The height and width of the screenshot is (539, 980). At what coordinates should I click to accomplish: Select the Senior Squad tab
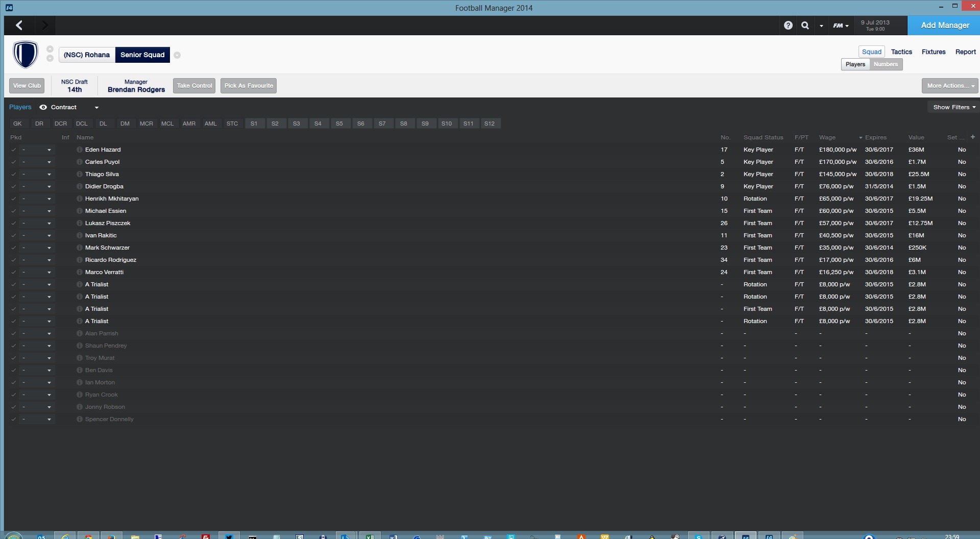tap(142, 55)
